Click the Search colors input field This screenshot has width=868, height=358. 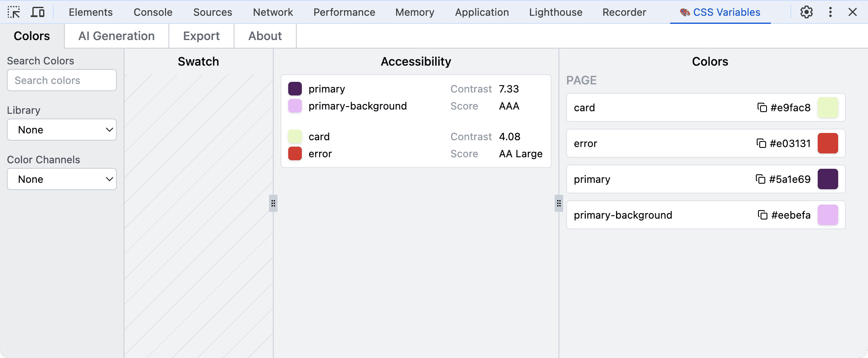(x=62, y=81)
